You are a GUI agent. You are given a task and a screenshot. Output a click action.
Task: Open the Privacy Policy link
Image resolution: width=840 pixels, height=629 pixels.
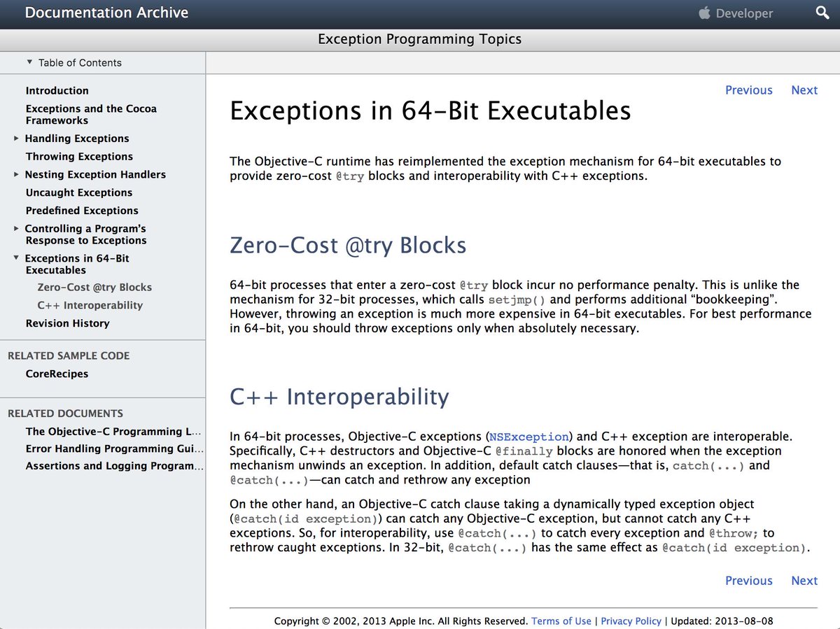(x=631, y=621)
